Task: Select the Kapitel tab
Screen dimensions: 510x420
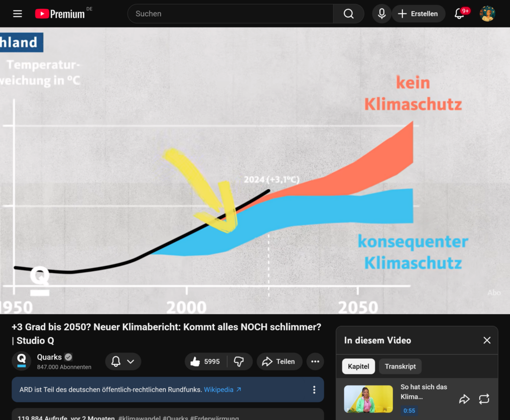Action: (358, 366)
